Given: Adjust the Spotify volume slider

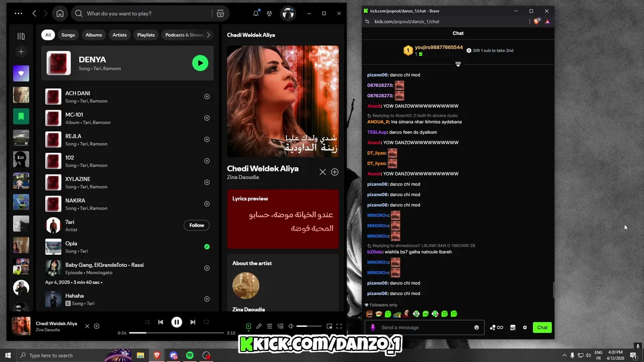Looking at the screenshot, I should [309, 326].
